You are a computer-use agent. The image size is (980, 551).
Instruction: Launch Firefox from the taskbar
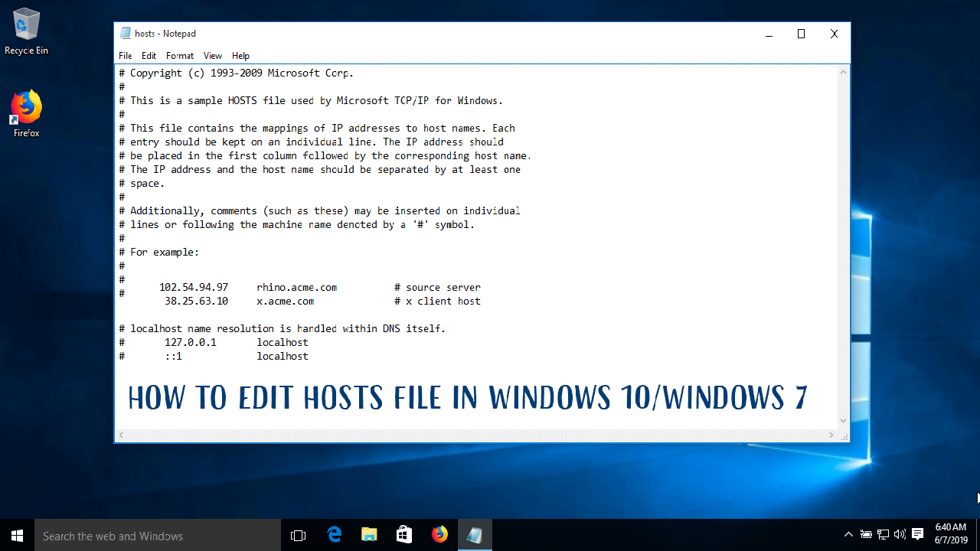[x=439, y=534]
